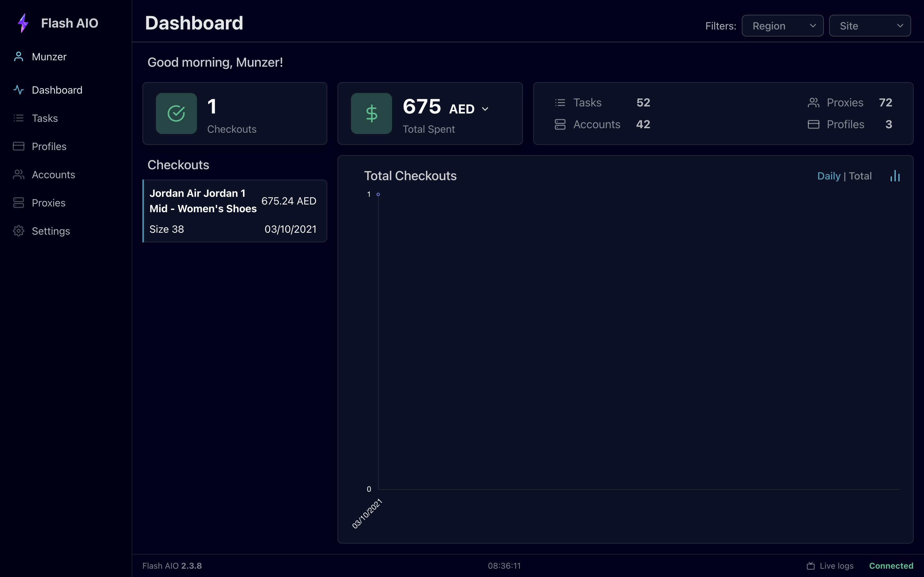
Task: Click the Proxies server icon in sidebar
Action: tap(18, 203)
